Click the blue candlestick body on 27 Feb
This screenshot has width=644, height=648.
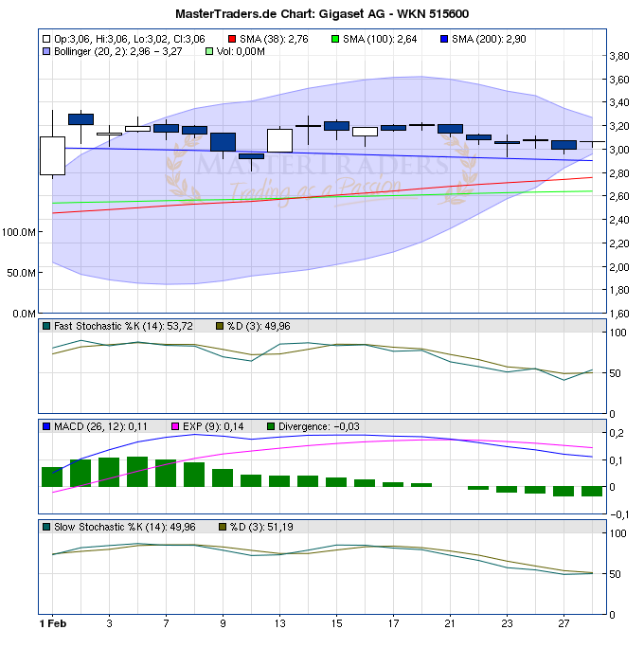563,145
